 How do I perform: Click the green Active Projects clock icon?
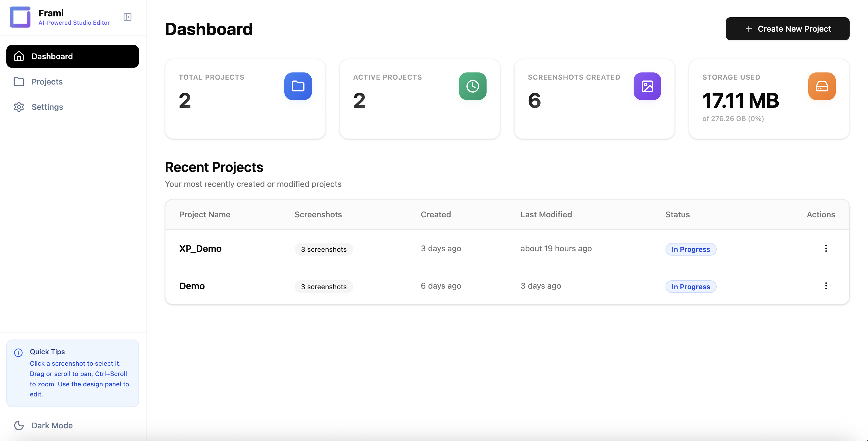point(472,86)
